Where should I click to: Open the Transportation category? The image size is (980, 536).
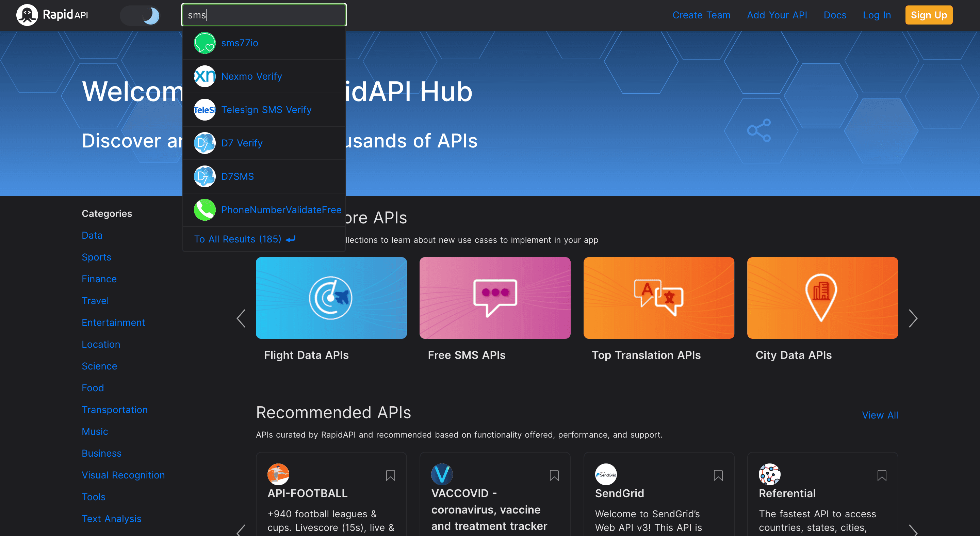(115, 410)
